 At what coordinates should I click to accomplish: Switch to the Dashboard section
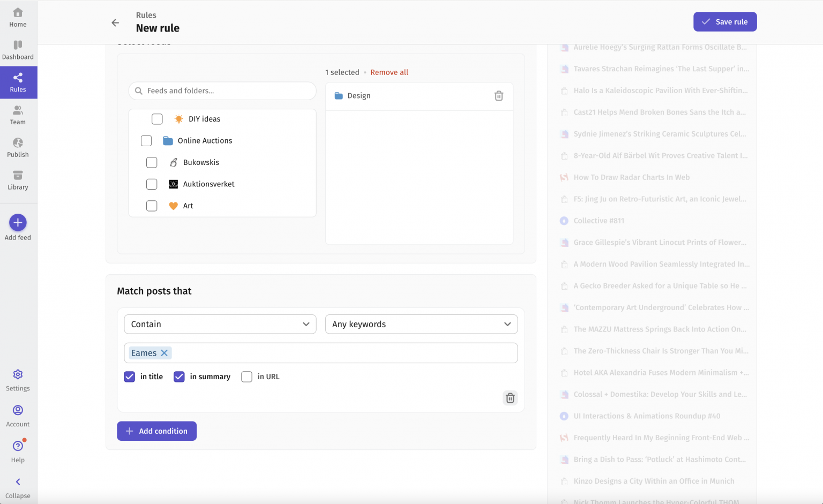click(x=18, y=49)
